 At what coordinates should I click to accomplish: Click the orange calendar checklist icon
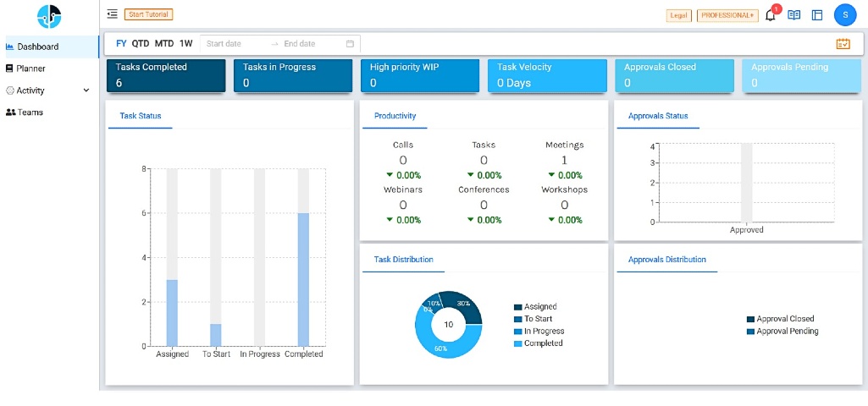pos(843,44)
